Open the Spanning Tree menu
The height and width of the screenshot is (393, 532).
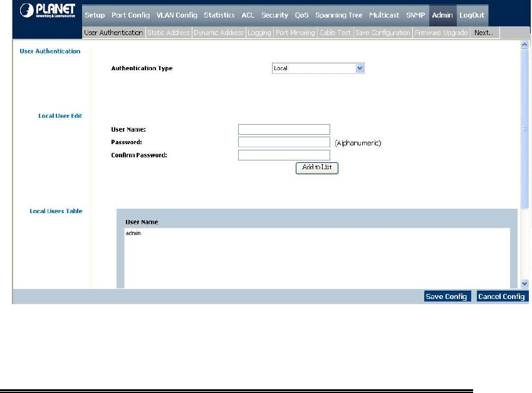(x=338, y=15)
